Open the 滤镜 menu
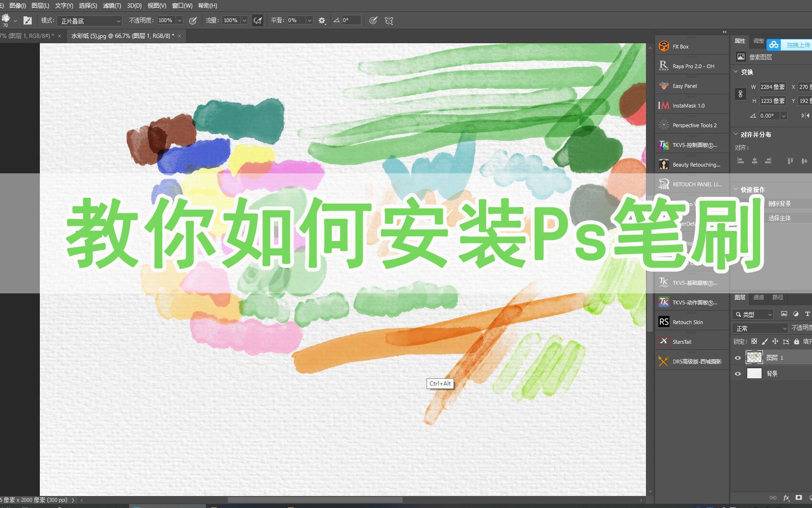The width and height of the screenshot is (812, 508). pyautogui.click(x=111, y=5)
